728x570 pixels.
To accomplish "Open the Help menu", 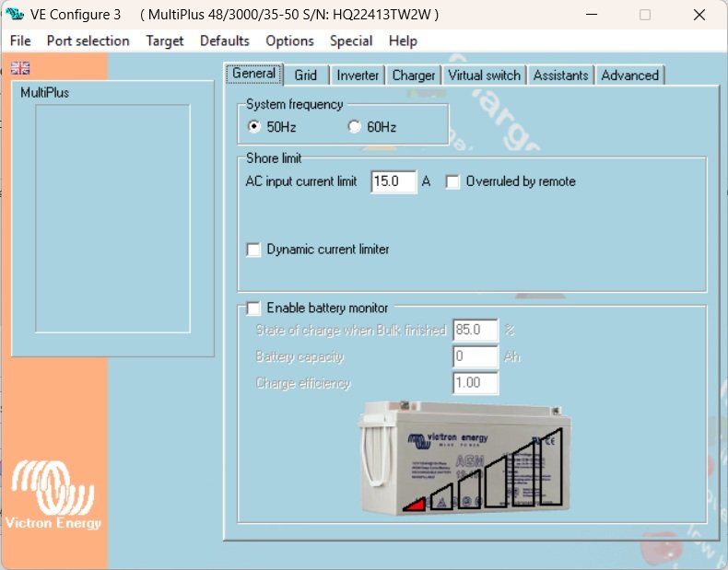I will click(403, 41).
